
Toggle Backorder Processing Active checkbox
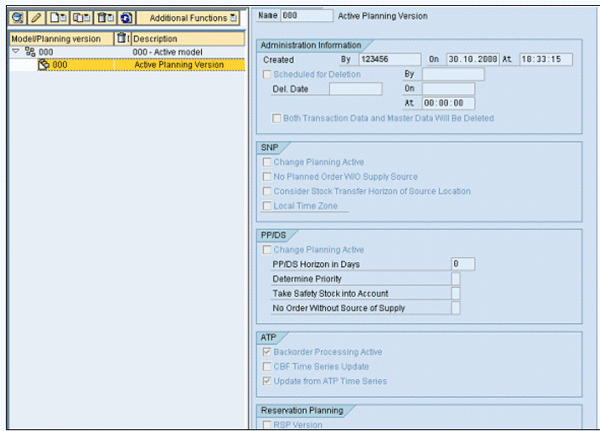click(265, 352)
